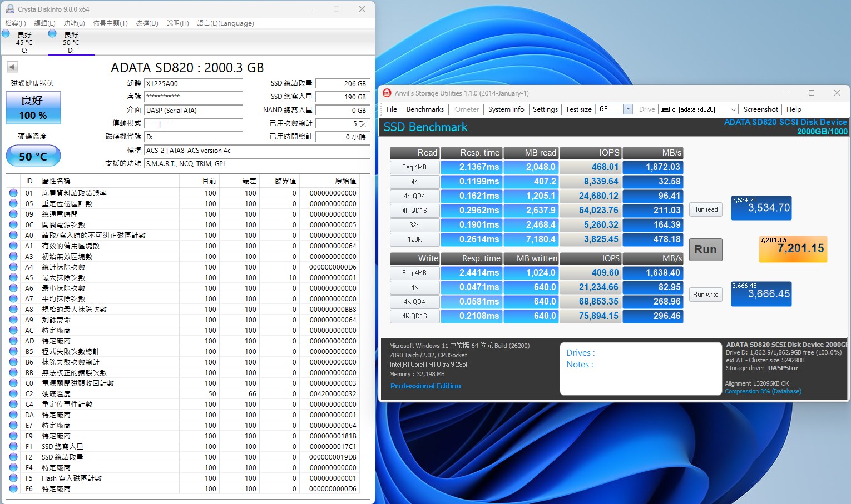Click the status orb for attribute A1
The width and height of the screenshot is (851, 504).
[x=13, y=246]
